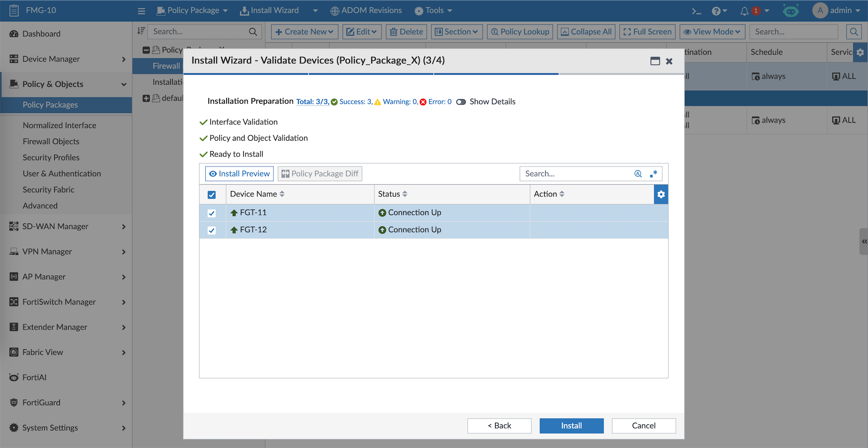Click the device table column settings gear
This screenshot has height=448, width=868.
661,194
